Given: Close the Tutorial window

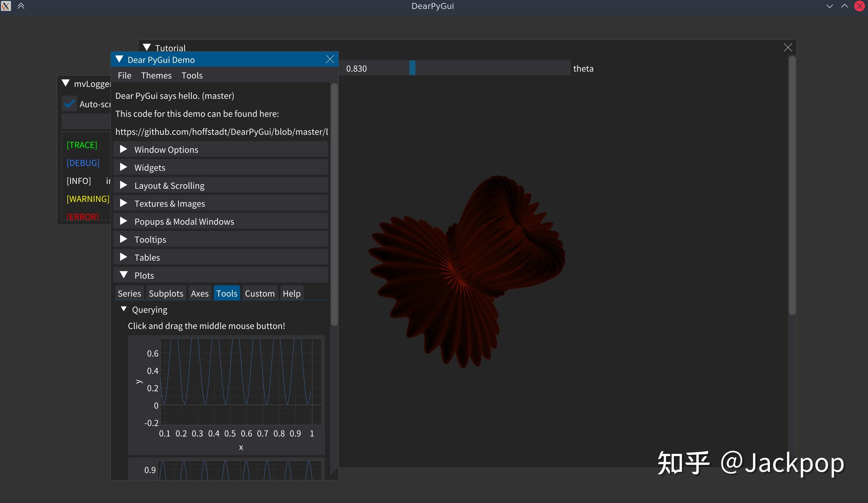Looking at the screenshot, I should click(x=787, y=48).
